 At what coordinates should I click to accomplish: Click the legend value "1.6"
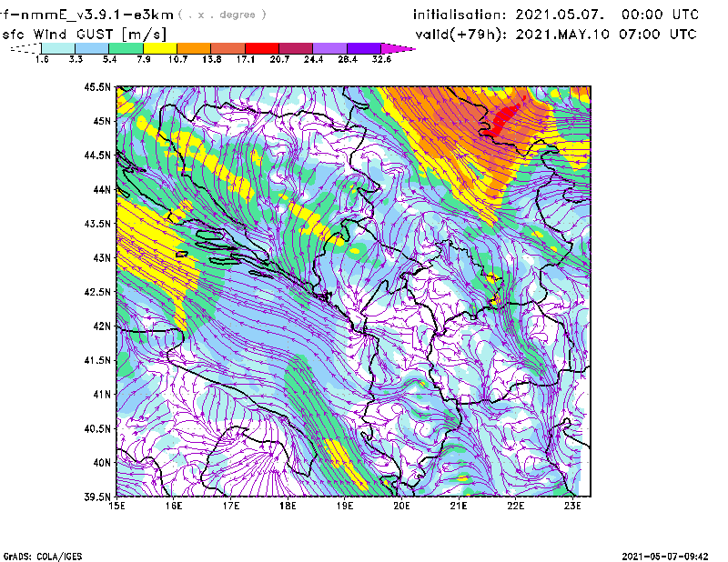[x=42, y=59]
